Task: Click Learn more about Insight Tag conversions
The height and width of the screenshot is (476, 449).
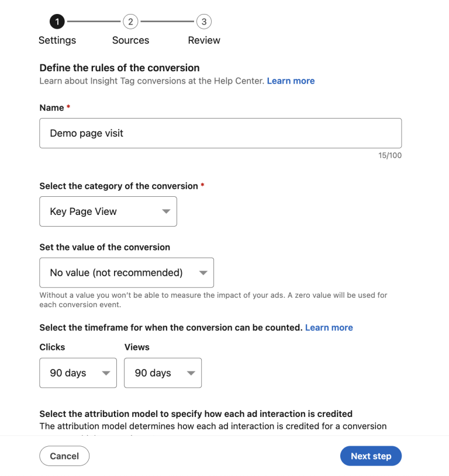Action: (x=291, y=81)
